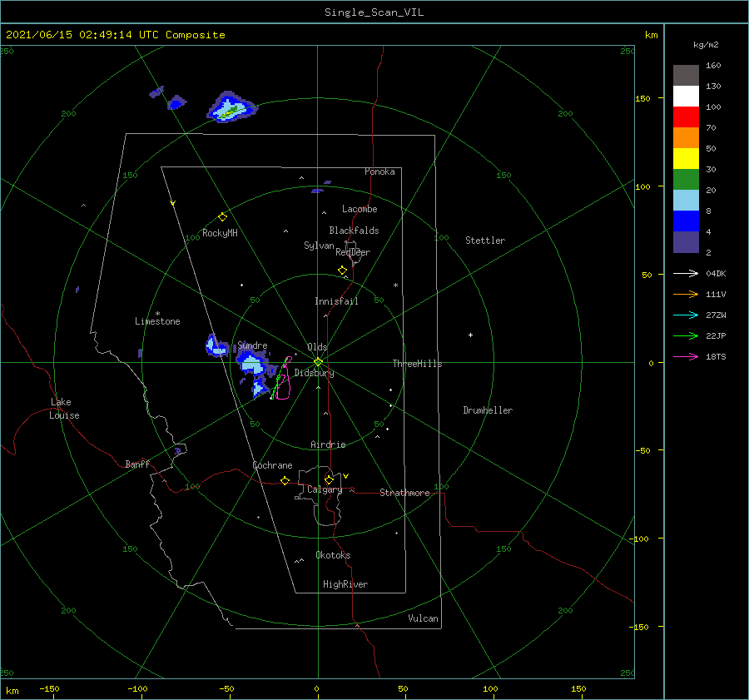The height and width of the screenshot is (700, 749).
Task: Click the Limestone label
Action: pos(157,321)
